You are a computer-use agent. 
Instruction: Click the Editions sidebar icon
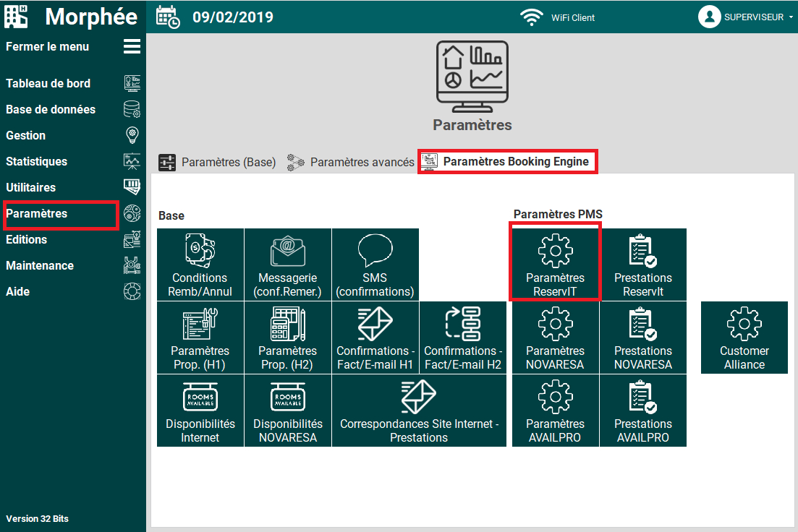[x=132, y=239]
